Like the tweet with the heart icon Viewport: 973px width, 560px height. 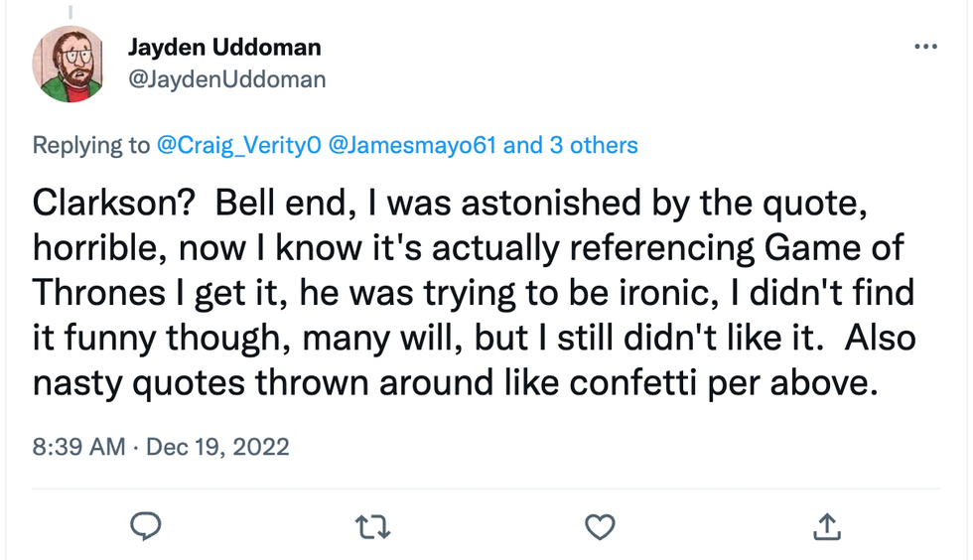[x=600, y=526]
